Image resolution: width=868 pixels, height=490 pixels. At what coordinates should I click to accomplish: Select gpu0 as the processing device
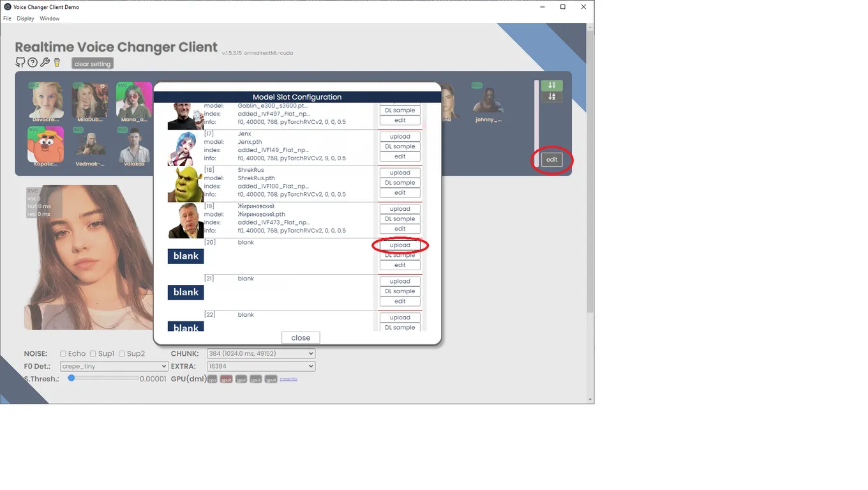[227, 379]
